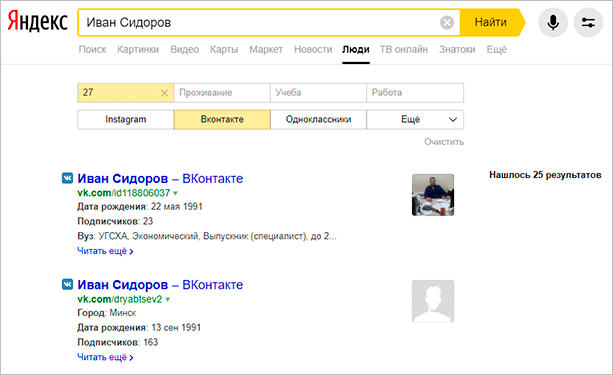This screenshot has width=613, height=375.
Task: Start voice search with the microphone icon
Action: coord(553,23)
